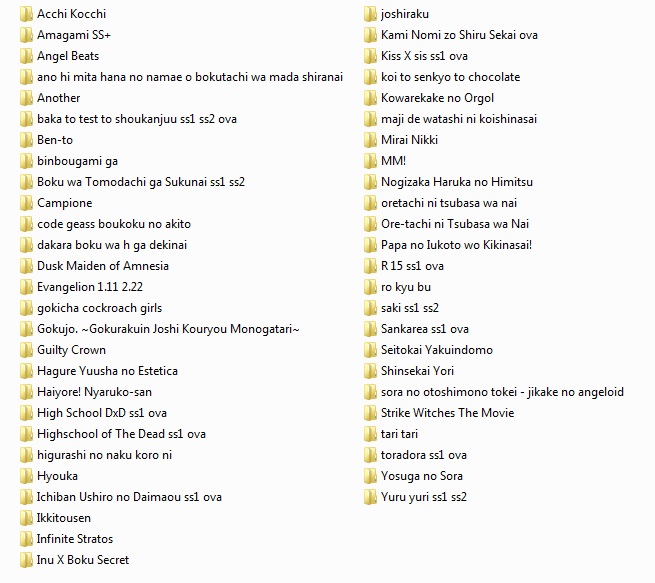Select the Hyouka folder icon
The width and height of the screenshot is (655, 583).
26,476
